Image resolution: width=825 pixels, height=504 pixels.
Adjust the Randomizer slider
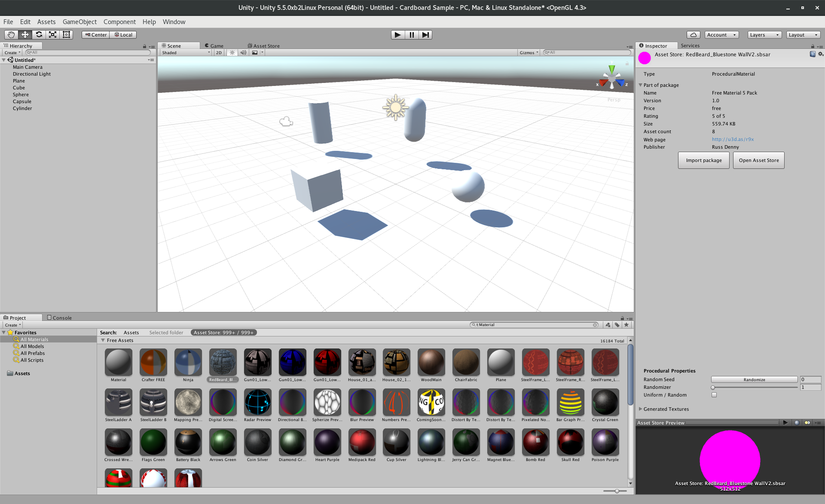(x=713, y=388)
